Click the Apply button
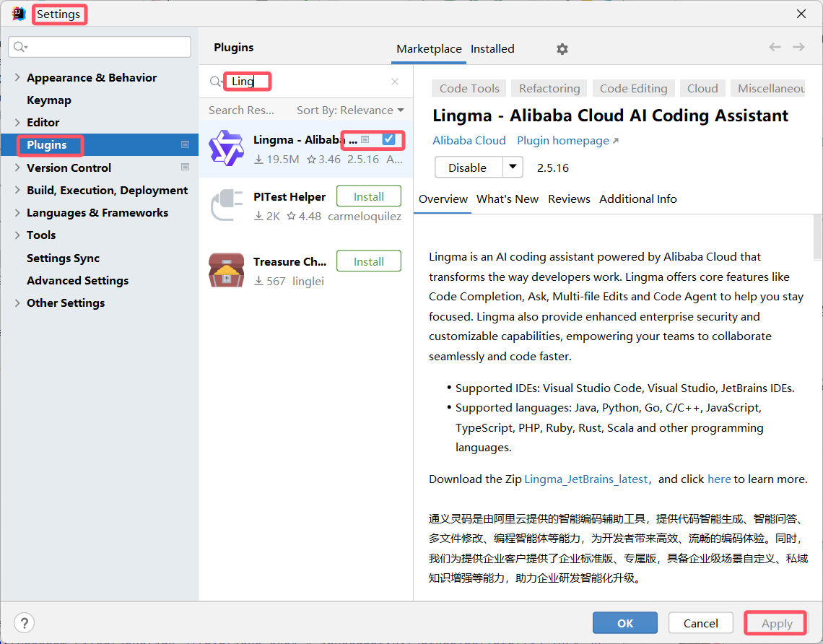Image resolution: width=823 pixels, height=644 pixels. click(x=776, y=623)
